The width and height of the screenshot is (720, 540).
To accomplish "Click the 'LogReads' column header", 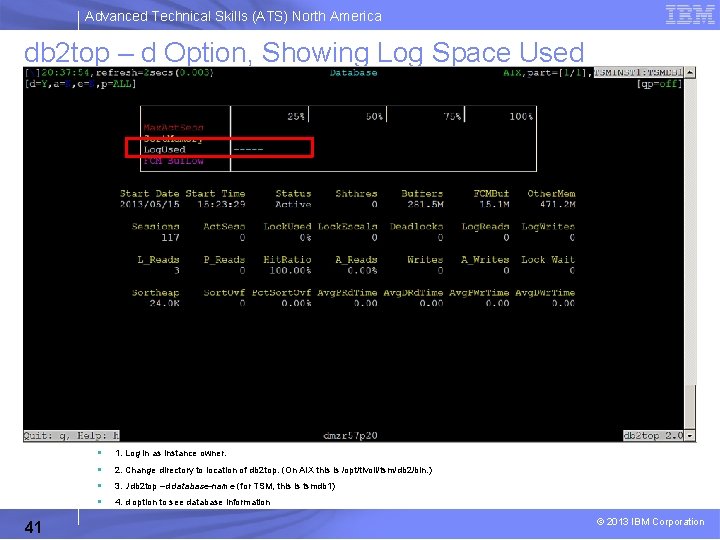I will click(485, 226).
